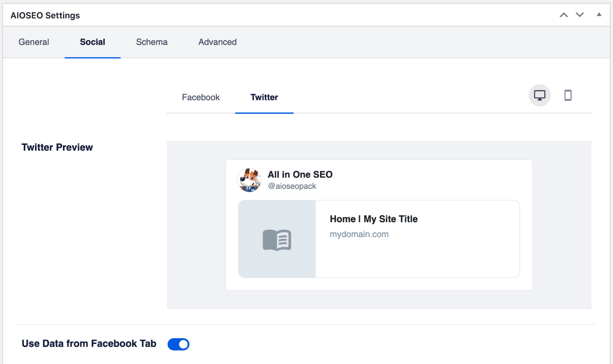Click the @aioseopack handle

tap(292, 186)
